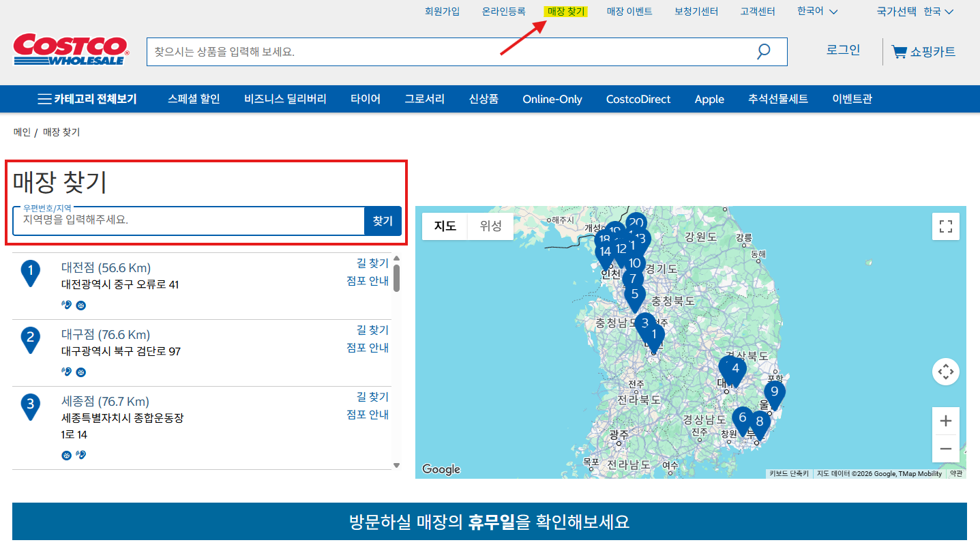Open the 대전점 (56.6 Km) store title
The image size is (980, 549).
[x=106, y=267]
